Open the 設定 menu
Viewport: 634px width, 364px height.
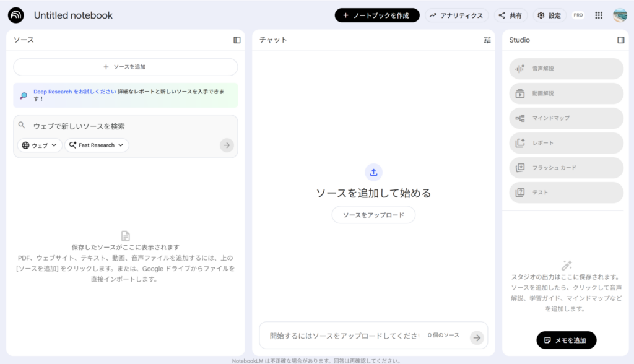549,15
